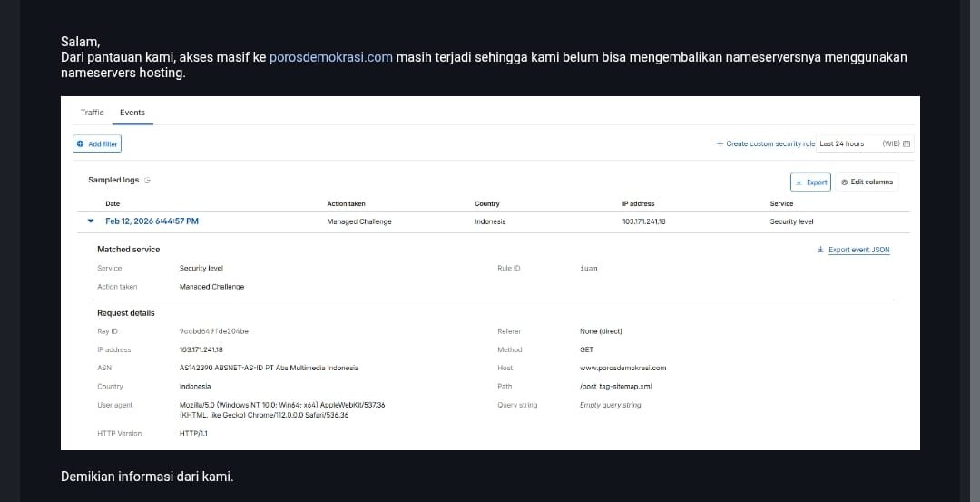Click the calendar icon beside WIB

[906, 143]
